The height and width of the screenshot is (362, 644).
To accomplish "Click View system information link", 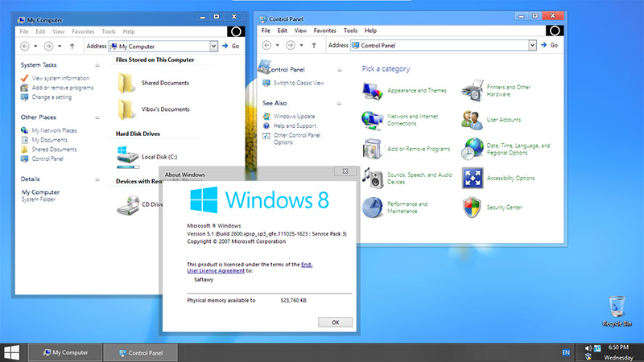I will tap(60, 78).
